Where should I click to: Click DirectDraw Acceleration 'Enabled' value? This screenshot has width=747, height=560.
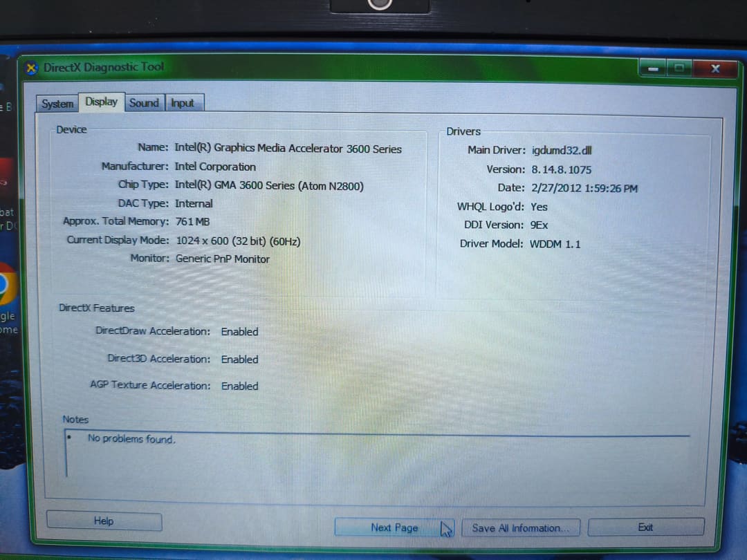pos(239,332)
